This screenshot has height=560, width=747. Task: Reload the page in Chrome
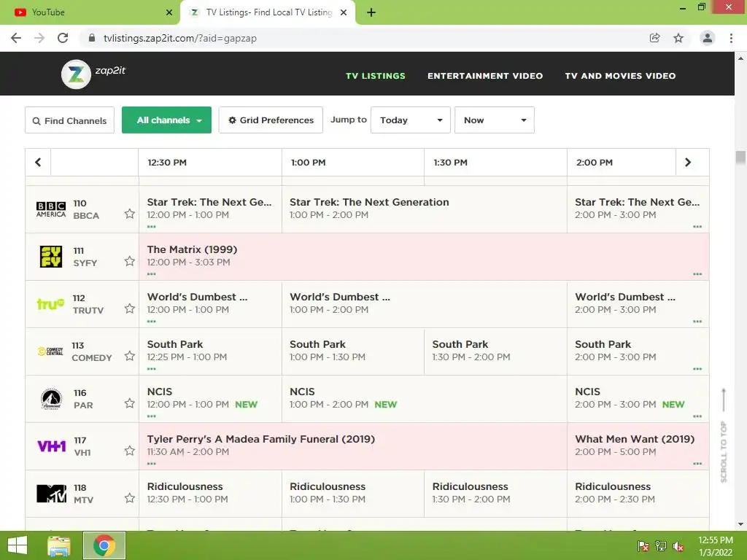click(x=63, y=38)
